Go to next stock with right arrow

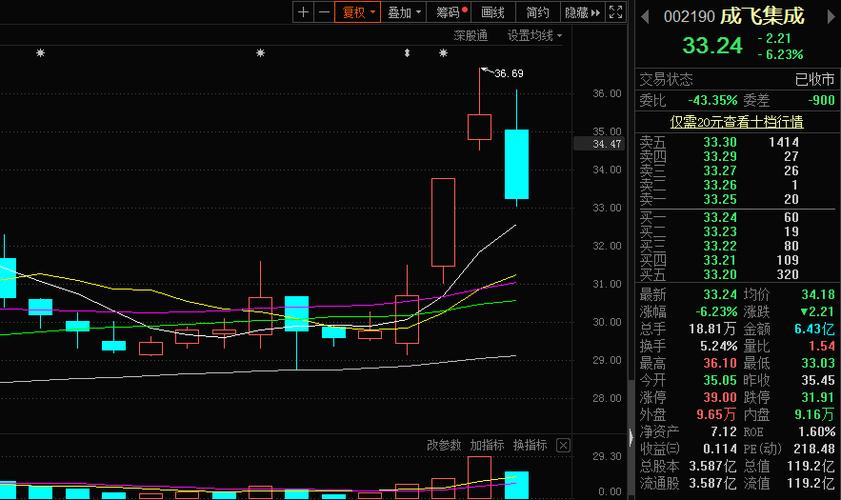830,17
